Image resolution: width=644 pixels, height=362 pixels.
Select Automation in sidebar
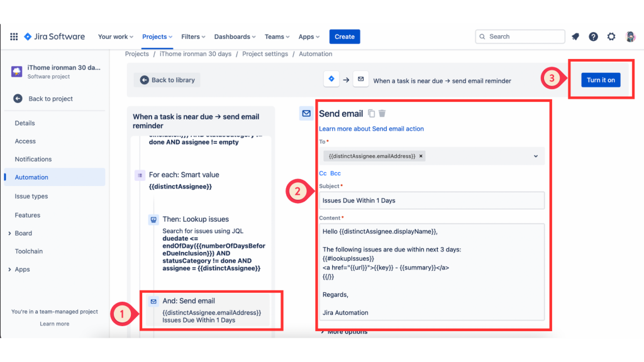click(x=55, y=177)
